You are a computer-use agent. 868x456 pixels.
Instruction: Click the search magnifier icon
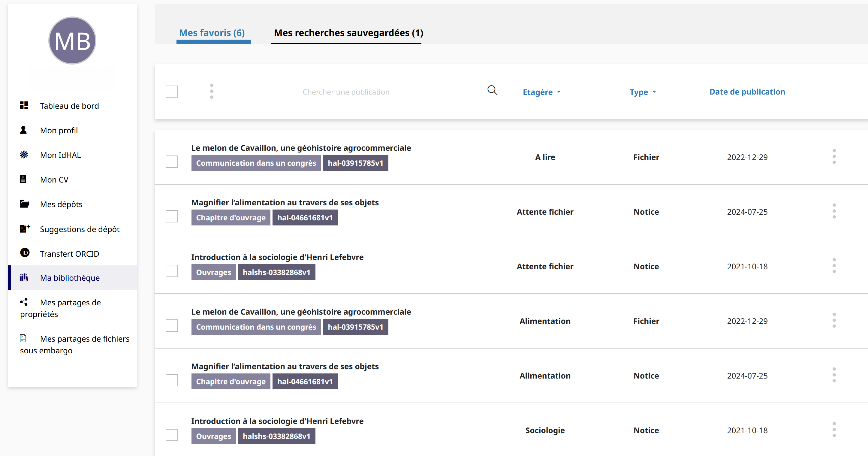click(x=492, y=90)
